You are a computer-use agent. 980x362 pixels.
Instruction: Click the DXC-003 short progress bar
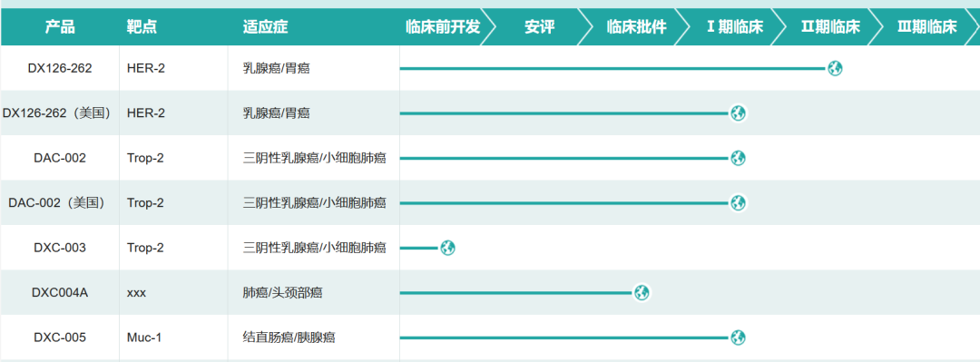(419, 249)
